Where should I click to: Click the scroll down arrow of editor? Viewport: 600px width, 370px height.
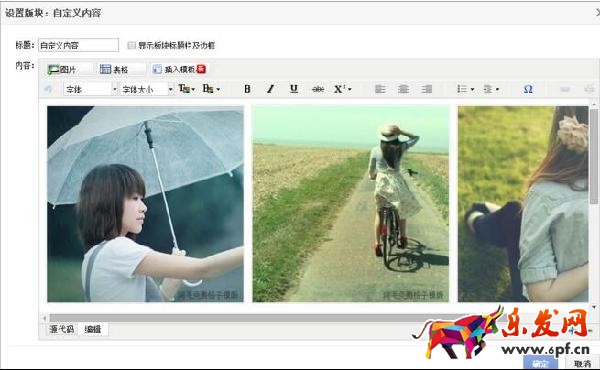click(x=594, y=307)
